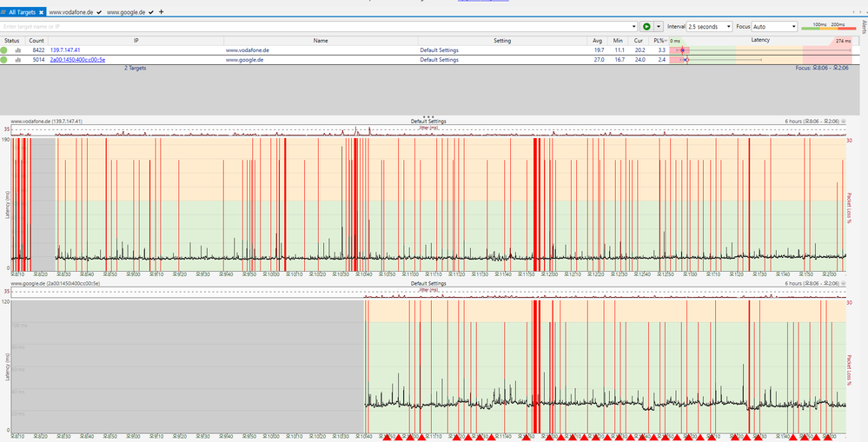Click vodafone packet loss value 3.3
868x442 pixels.
tap(661, 50)
